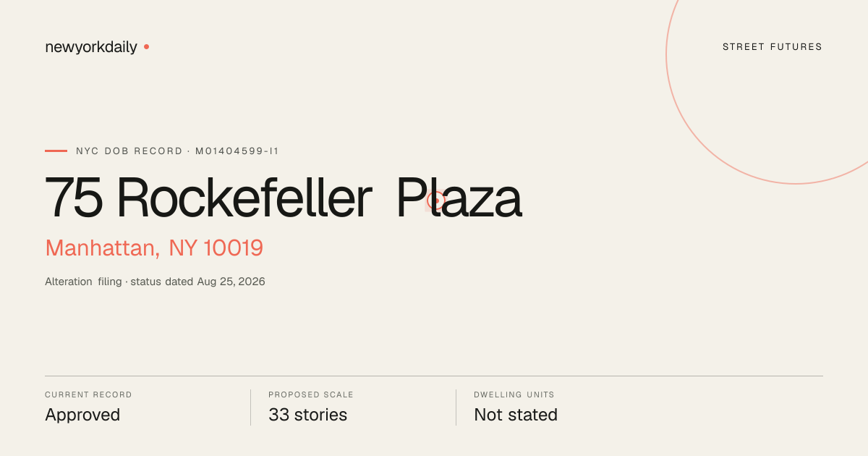Viewport: 868px width, 456px height.
Task: Click the word Rockefeller in the title
Action: click(244, 198)
